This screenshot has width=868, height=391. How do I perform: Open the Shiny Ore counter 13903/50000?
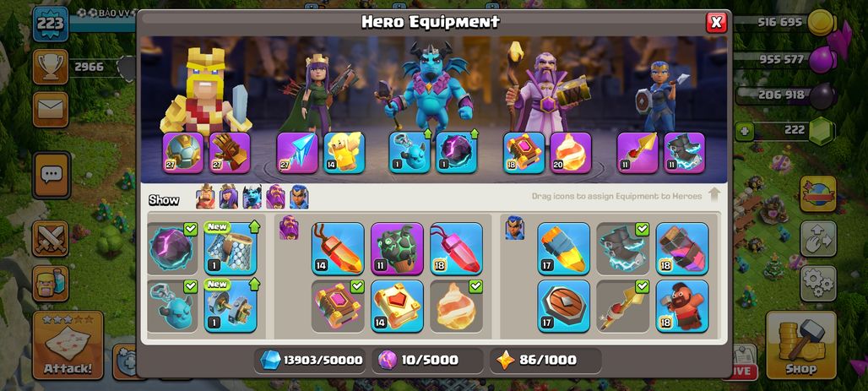click(312, 360)
